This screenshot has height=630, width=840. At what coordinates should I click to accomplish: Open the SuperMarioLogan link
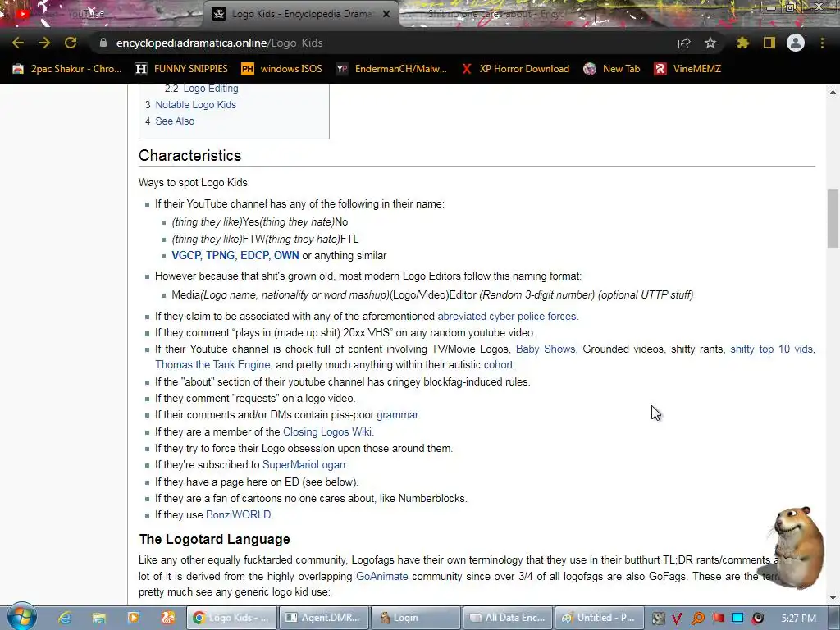click(x=305, y=465)
